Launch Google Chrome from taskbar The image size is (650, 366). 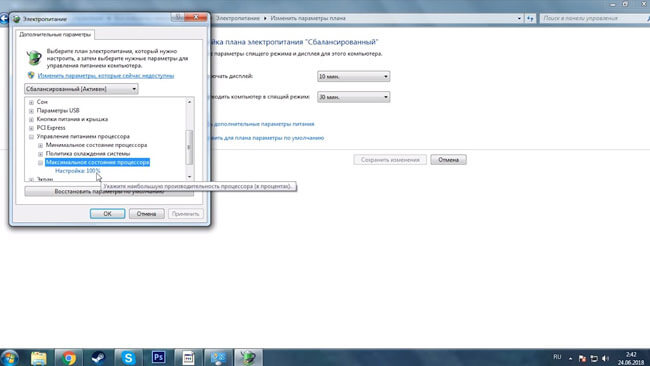coord(69,357)
